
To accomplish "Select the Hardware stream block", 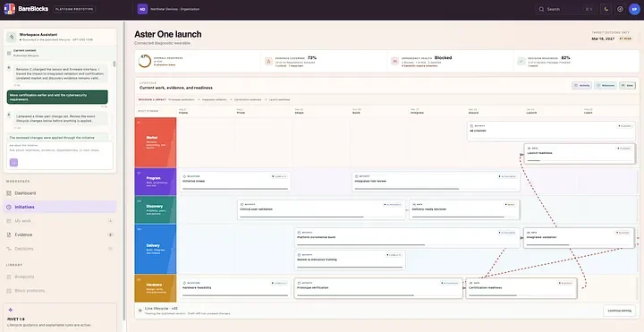I will (x=156, y=287).
